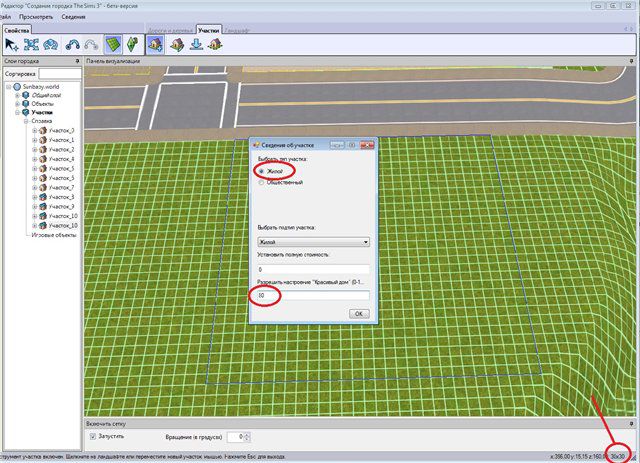Select the Общественный radio button
640x463 pixels.
click(x=263, y=182)
